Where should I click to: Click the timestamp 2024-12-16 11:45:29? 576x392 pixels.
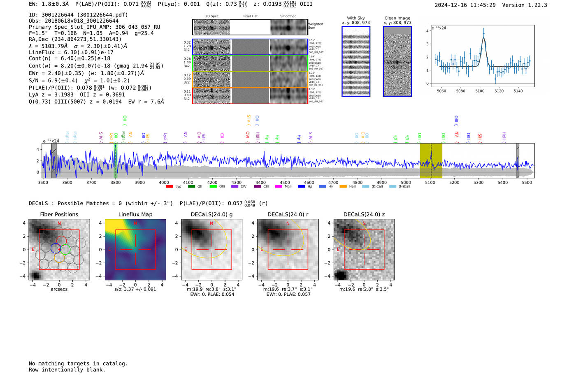coord(465,5)
